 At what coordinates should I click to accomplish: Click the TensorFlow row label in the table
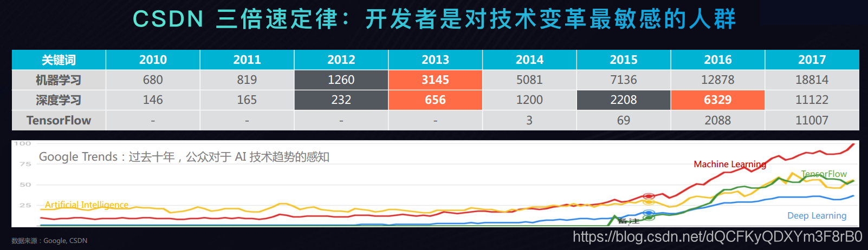pos(59,120)
